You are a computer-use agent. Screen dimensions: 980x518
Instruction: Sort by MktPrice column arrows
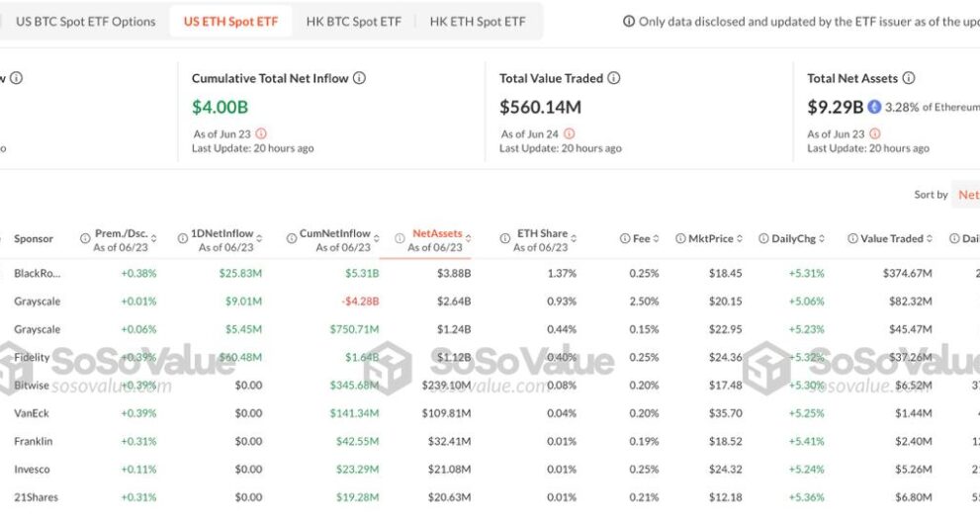point(740,238)
